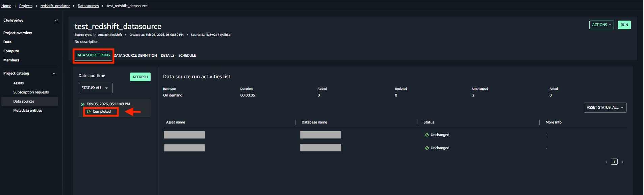This screenshot has height=195, width=644.
Task: Open Data in sidebar
Action: tap(7, 42)
